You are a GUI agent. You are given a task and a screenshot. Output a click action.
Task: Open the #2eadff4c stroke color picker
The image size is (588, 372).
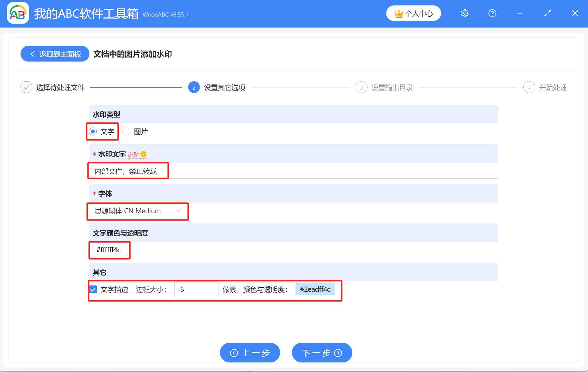[x=315, y=289]
